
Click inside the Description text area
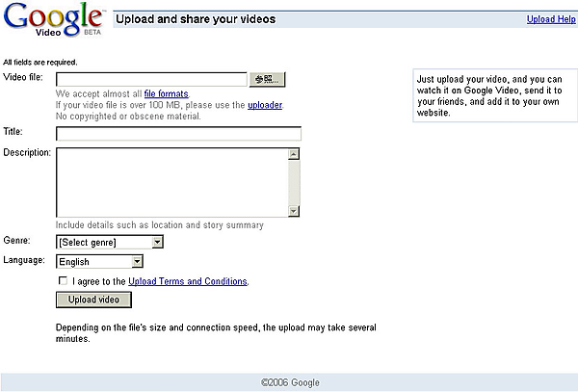point(171,182)
